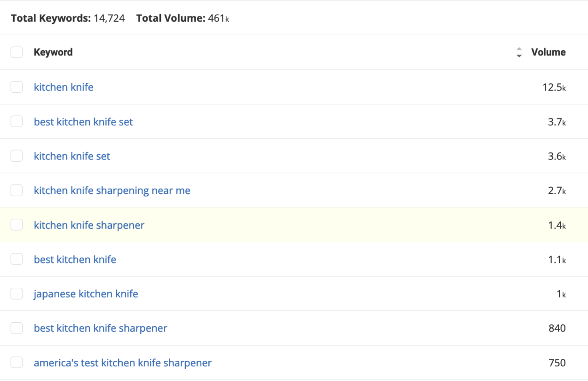Viewport: 588px width, 381px height.
Task: Enable checkbox for 'kitchen knife sharpening near me'
Action: point(16,190)
